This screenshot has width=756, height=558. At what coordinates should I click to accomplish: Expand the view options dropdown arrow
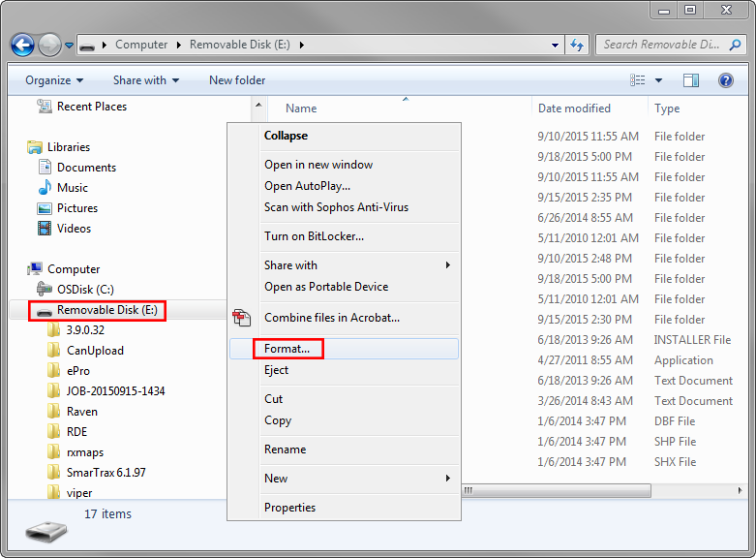pos(659,80)
